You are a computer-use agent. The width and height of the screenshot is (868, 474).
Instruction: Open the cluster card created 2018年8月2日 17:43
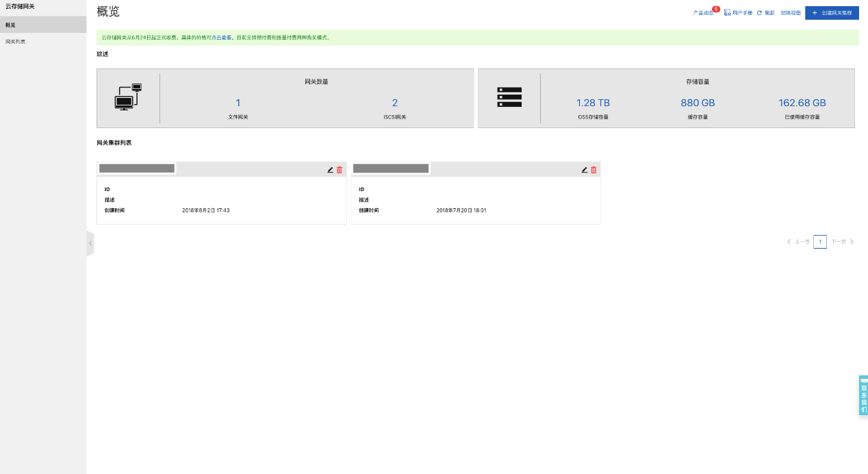click(222, 193)
